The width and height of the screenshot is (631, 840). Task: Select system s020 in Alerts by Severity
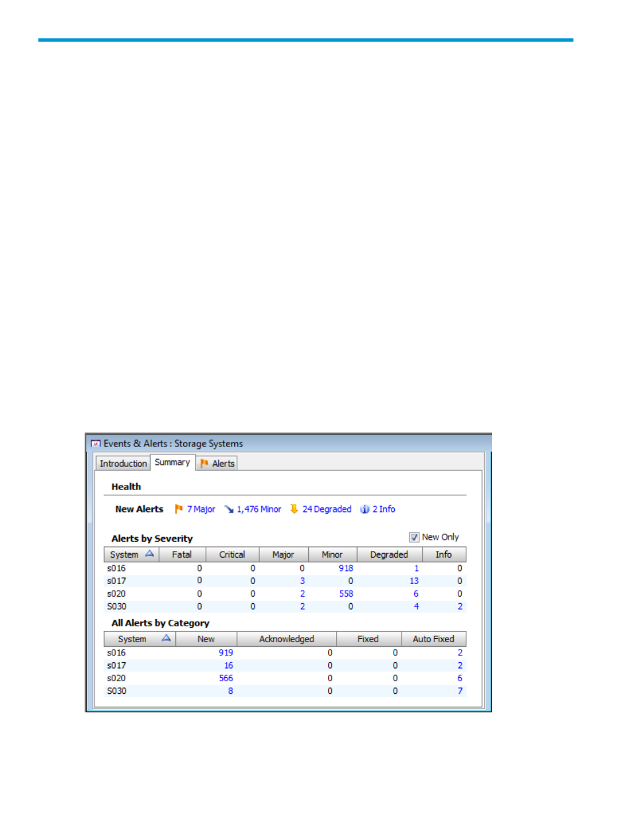(116, 594)
